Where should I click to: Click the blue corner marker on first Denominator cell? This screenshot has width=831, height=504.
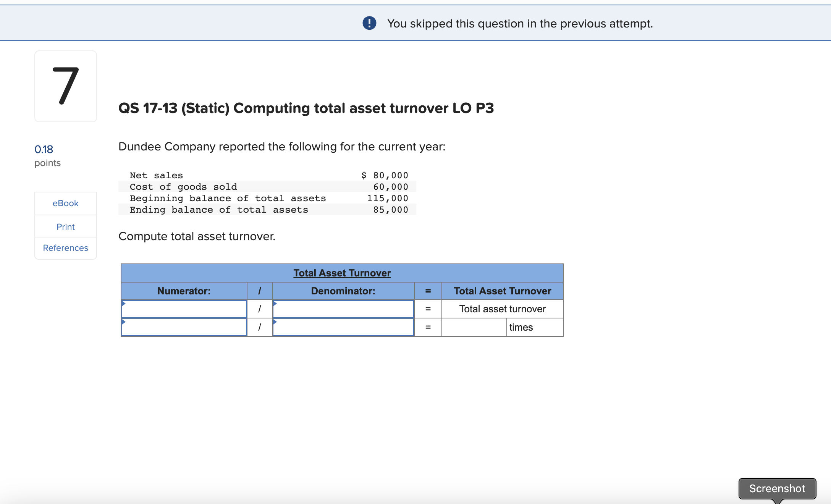click(275, 303)
